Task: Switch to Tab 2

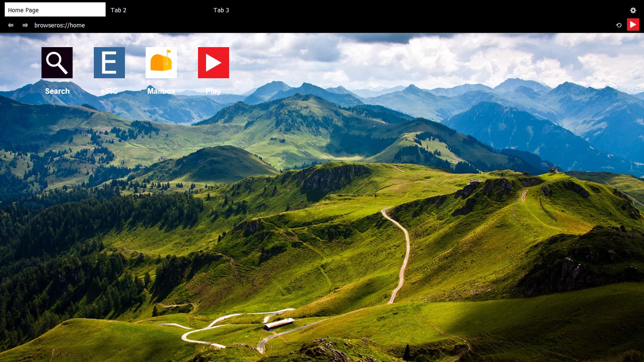Action: coord(158,10)
